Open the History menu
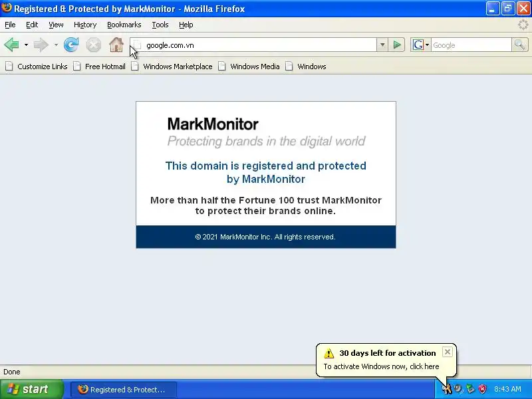 (85, 25)
